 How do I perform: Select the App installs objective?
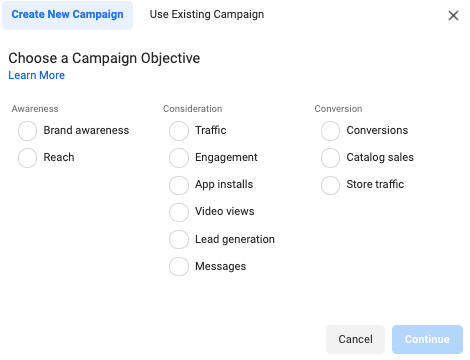[x=179, y=185]
